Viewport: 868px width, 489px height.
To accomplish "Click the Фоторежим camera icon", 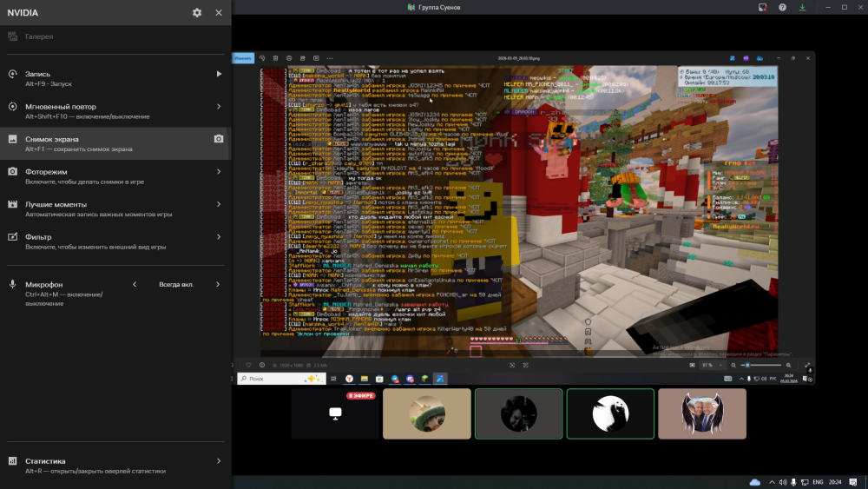I will click(13, 172).
